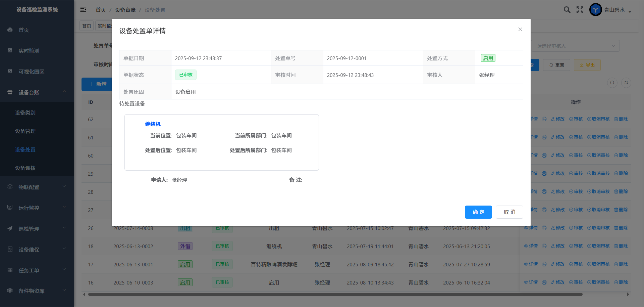Click the 取消 button
Screen dimensions: 644x307
509,212
